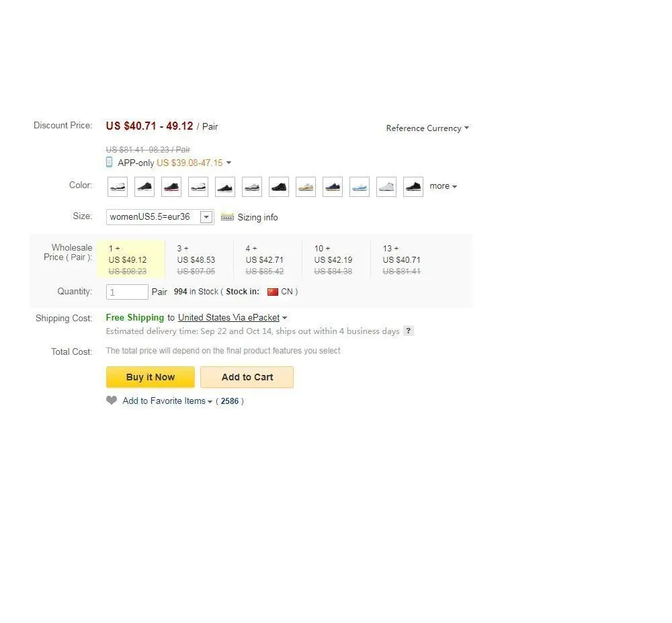Click the APP-only mobile phone icon
Screen dimensions: 672x623
(110, 162)
